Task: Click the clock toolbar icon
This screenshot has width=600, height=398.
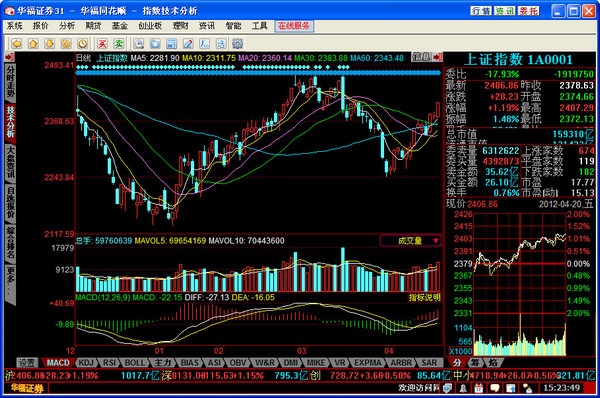Action: tap(83, 44)
